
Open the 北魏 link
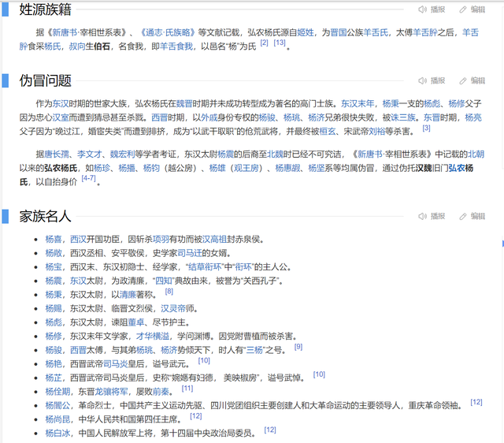276,154
